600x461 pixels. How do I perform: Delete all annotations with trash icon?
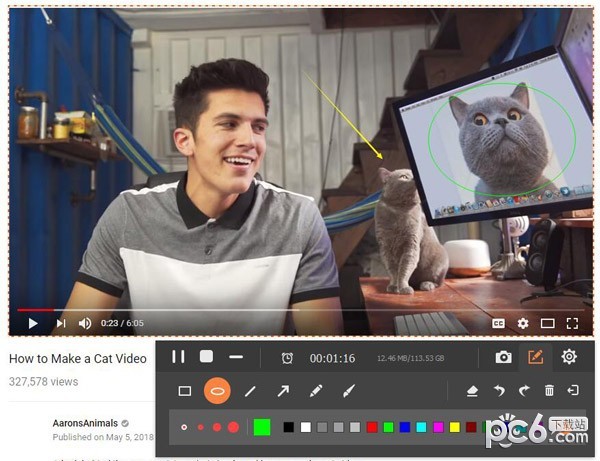[x=549, y=391]
